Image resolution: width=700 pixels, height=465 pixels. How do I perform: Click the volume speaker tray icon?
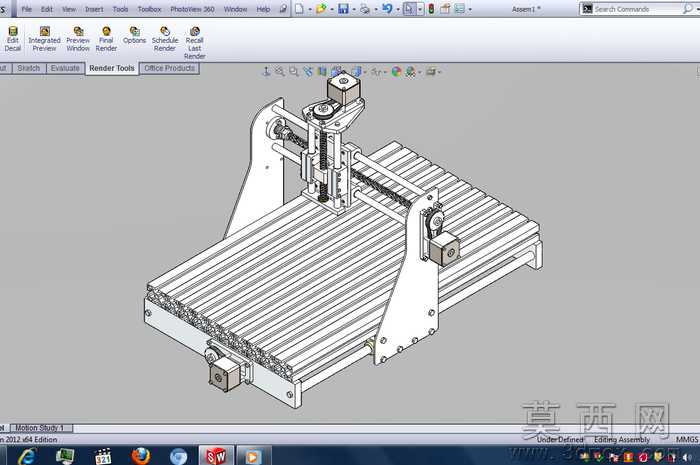click(688, 457)
